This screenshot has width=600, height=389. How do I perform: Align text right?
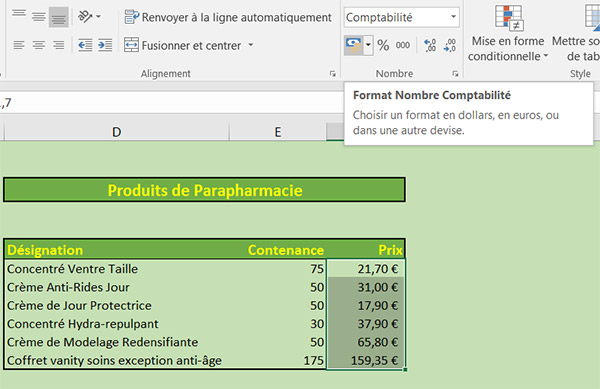pyautogui.click(x=59, y=45)
